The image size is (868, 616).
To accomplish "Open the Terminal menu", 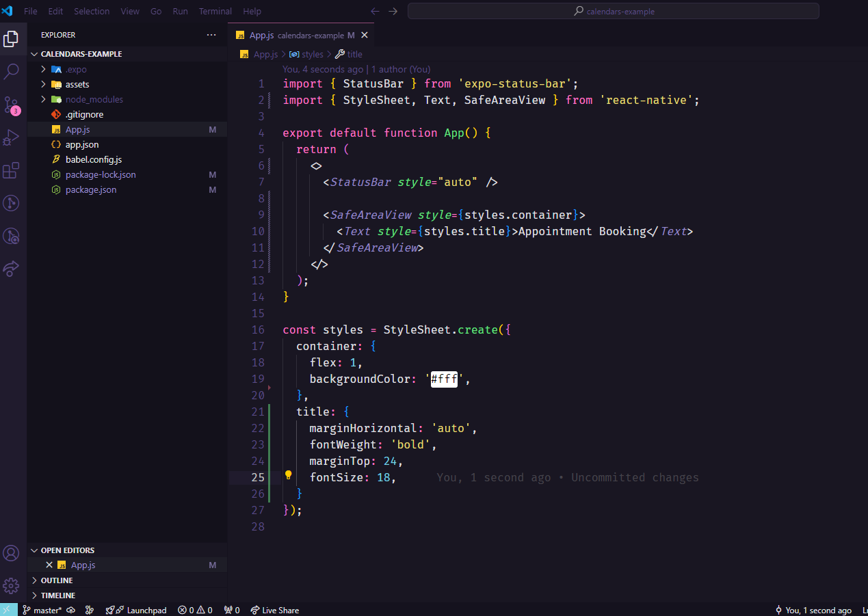I will [x=215, y=11].
